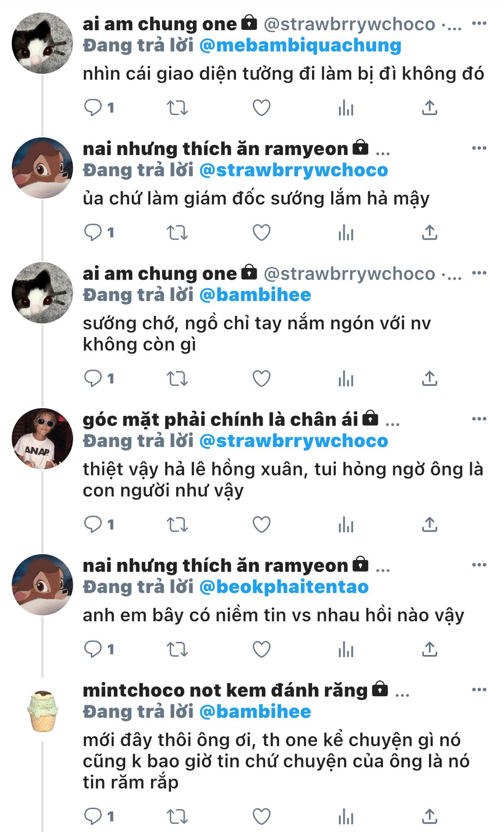Open the @beokphaitentao mention link
This screenshot has height=832, width=504.
tap(284, 587)
